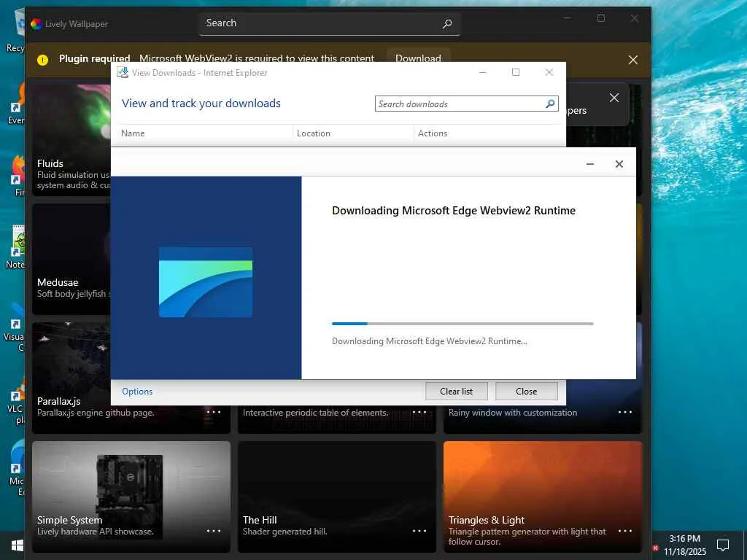
Task: Open more options for Rainy window wallpaper
Action: (625, 412)
